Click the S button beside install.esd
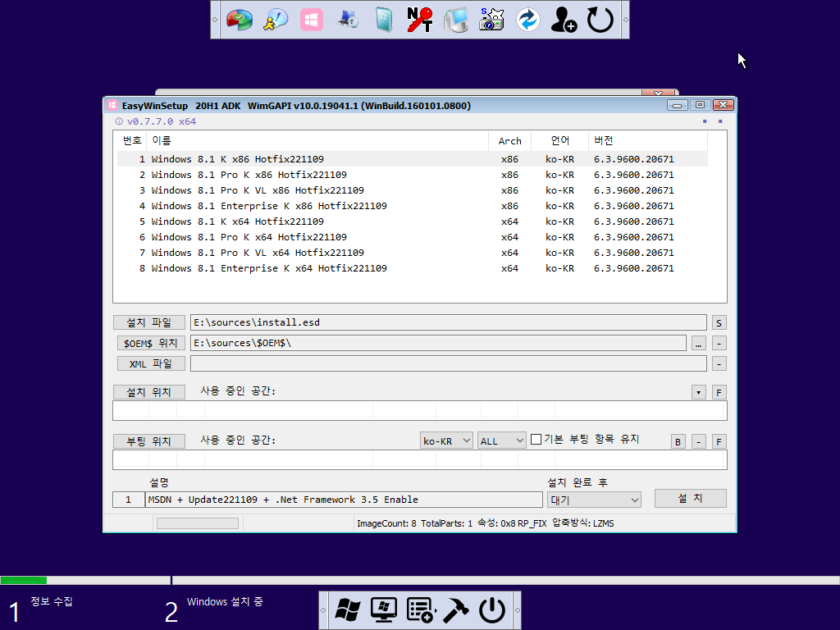This screenshot has height=630, width=840. (719, 322)
